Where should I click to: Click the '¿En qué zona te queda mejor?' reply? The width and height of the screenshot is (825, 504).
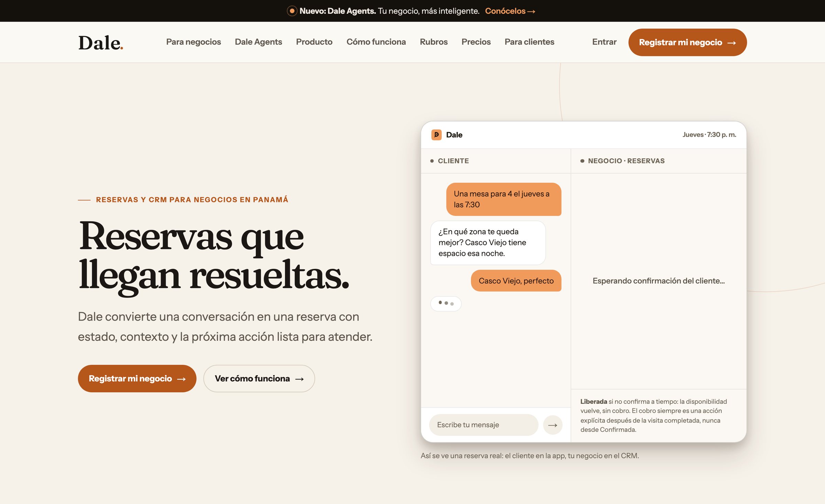click(x=488, y=243)
